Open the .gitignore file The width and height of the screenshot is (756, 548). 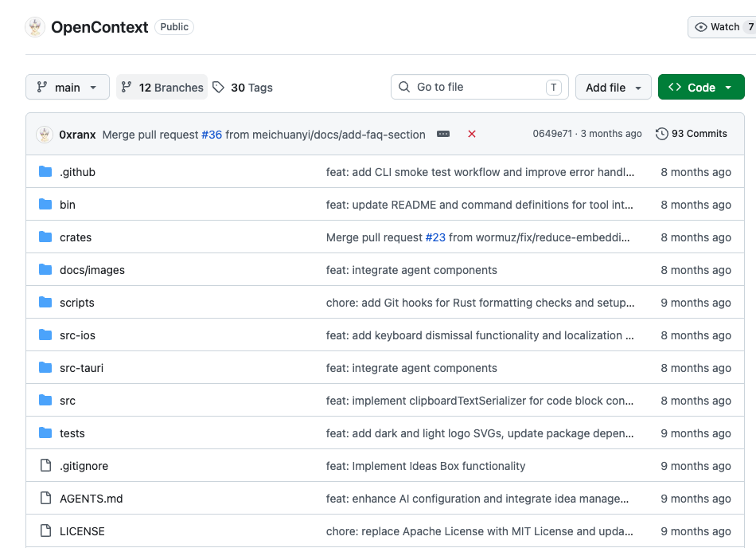point(84,466)
